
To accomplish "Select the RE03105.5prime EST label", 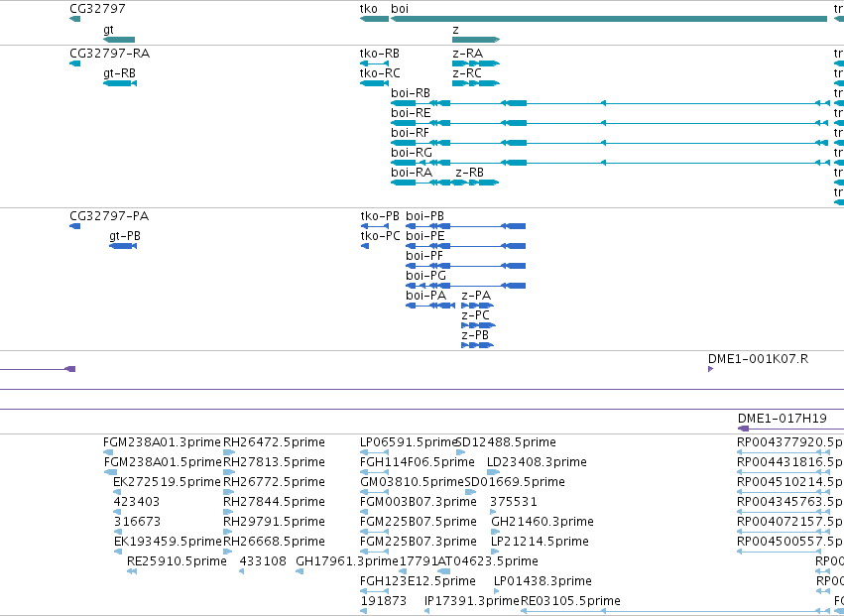I will tap(570, 601).
